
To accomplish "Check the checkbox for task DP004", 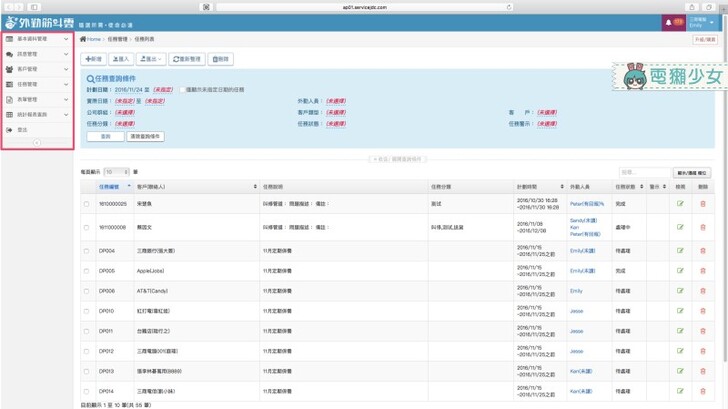I will [86, 251].
